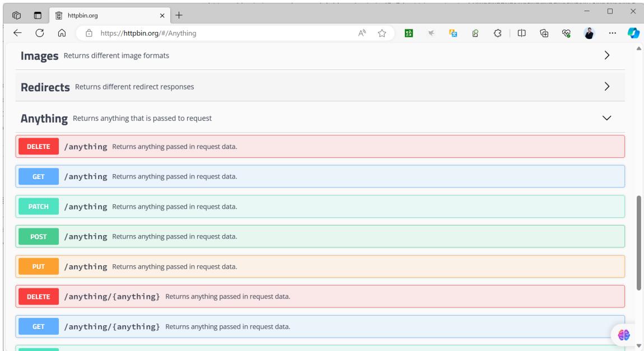
Task: Click the floating brain assistant icon
Action: (623, 335)
